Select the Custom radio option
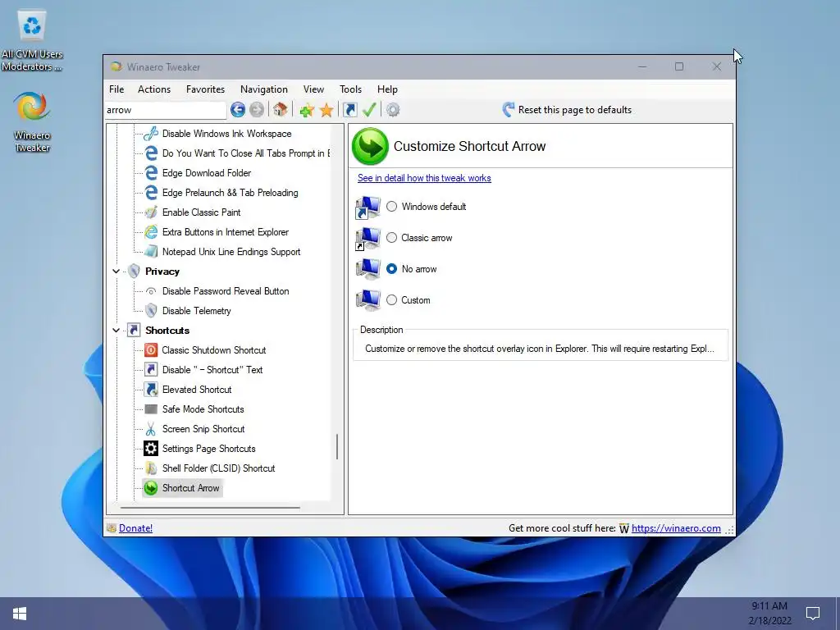The image size is (840, 630). tap(391, 300)
